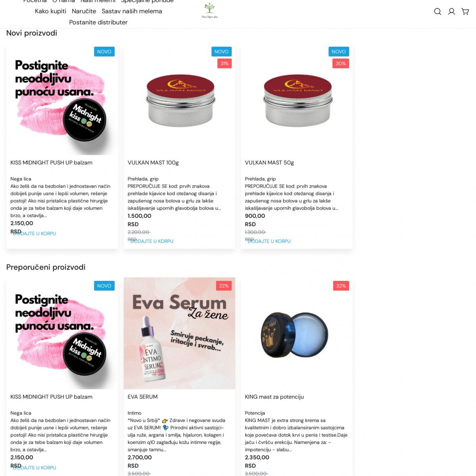Open the search magnifier icon
The height and width of the screenshot is (476, 476).
click(x=438, y=12)
